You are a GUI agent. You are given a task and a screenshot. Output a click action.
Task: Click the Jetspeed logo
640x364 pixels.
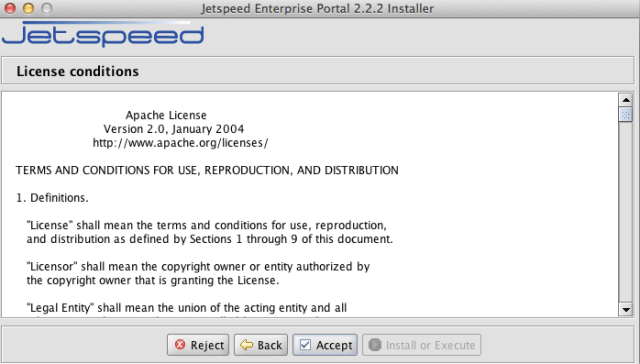tap(103, 35)
